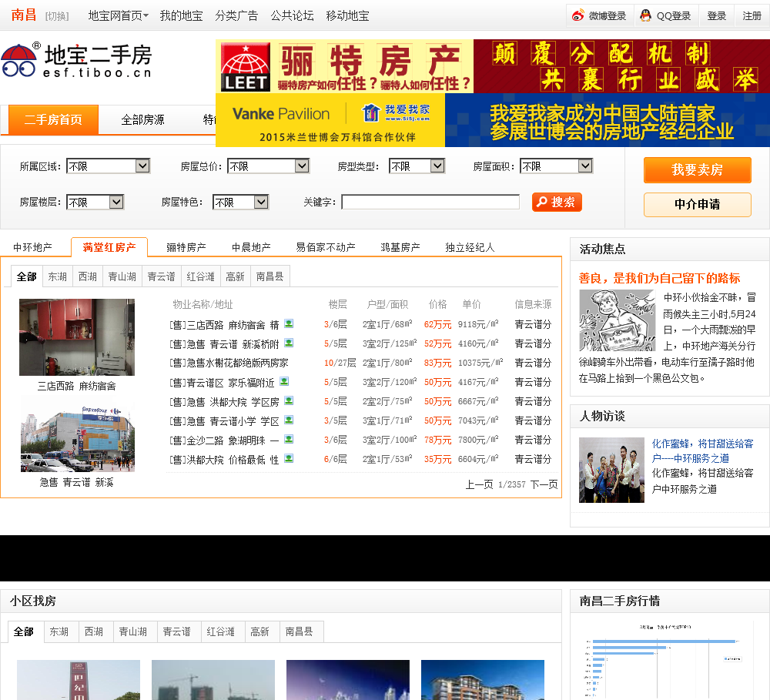Open picture icon for 急售 青云谱 新溪桥附 listing
The image size is (770, 700).
pos(289,343)
